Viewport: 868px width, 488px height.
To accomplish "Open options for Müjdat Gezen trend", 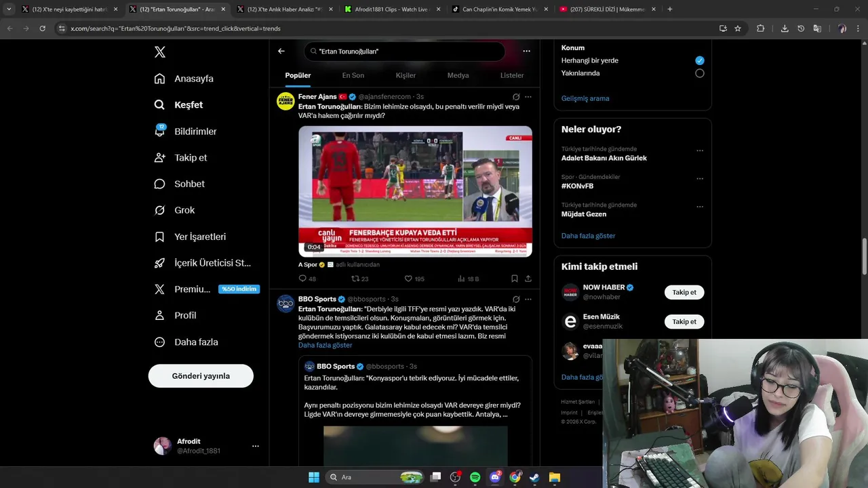I will [x=700, y=207].
